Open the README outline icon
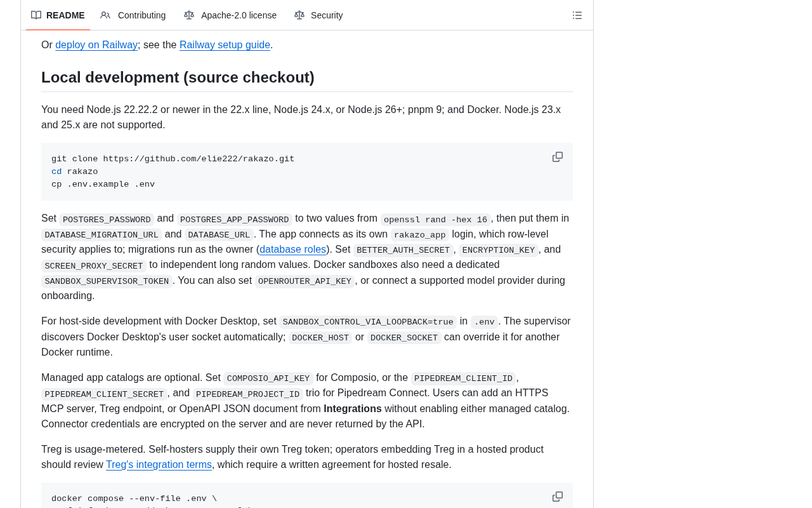Screen dimensions: 812x508 (x=577, y=15)
